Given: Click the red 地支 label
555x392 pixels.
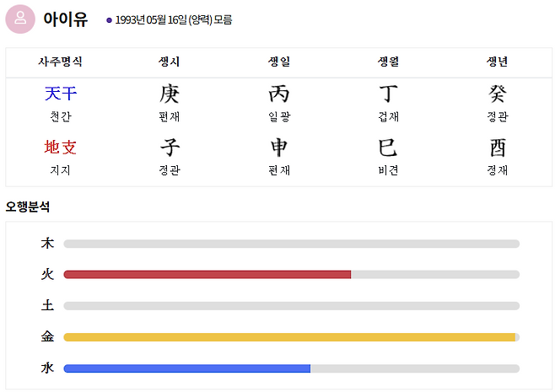Looking at the screenshot, I should [60, 148].
